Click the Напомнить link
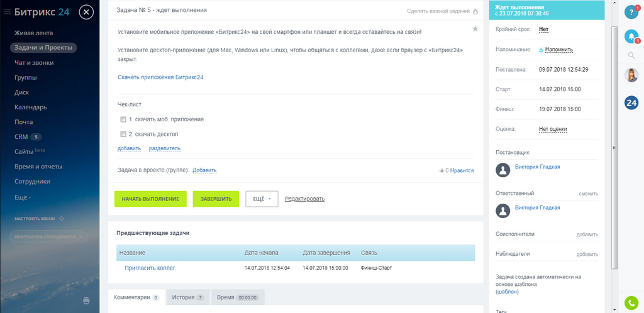 point(559,50)
